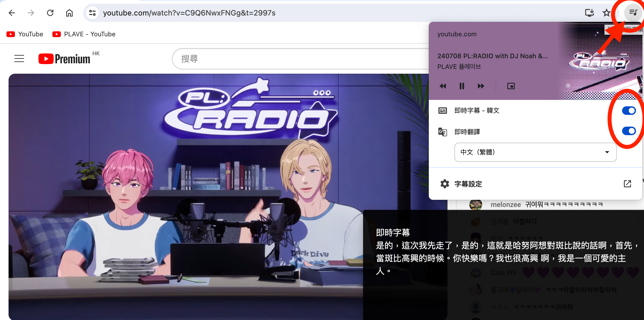The height and width of the screenshot is (320, 644).
Task: Click the media title 240708 PL:RADIO with DJ Noah
Action: click(493, 56)
